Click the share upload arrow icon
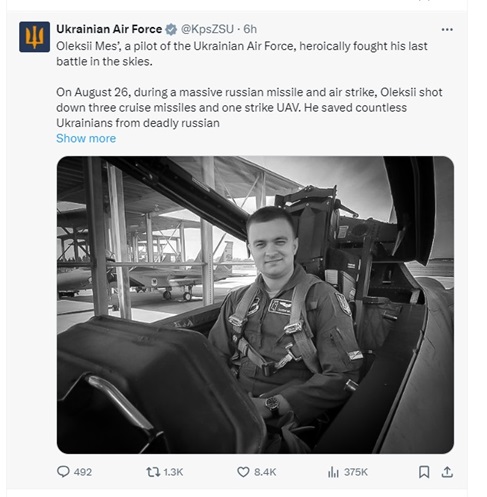 coord(447,472)
